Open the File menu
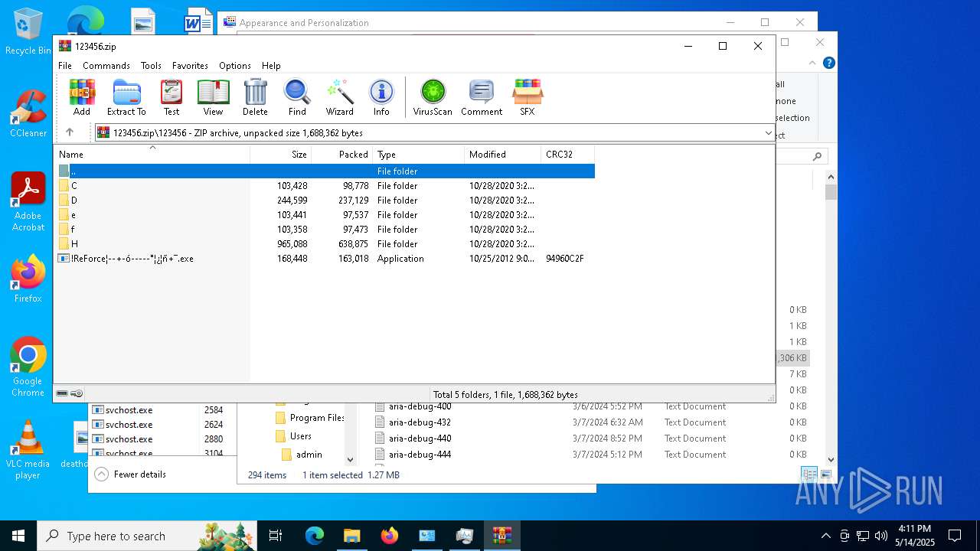Viewport: 980px width, 551px height. 65,66
